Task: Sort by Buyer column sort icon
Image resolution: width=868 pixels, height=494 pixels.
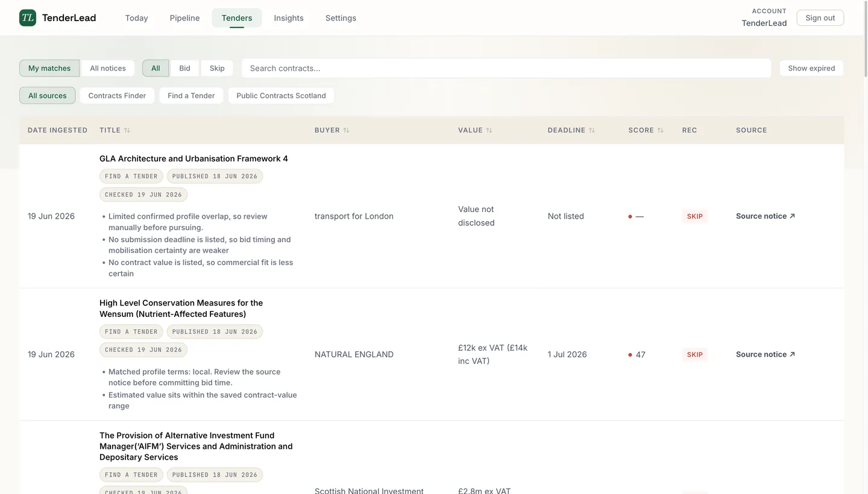Action: [346, 130]
